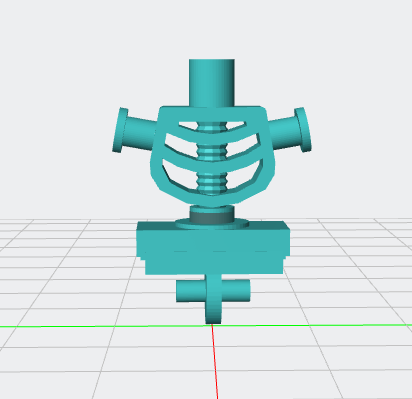Click the right shoulder arm peg

click(291, 131)
